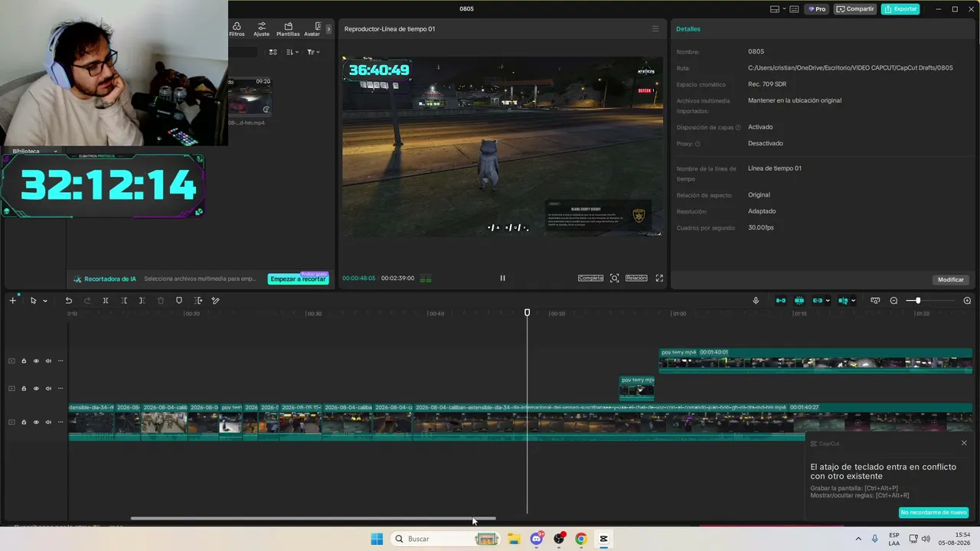Open the preview zoom-fit scan icon

pos(614,278)
